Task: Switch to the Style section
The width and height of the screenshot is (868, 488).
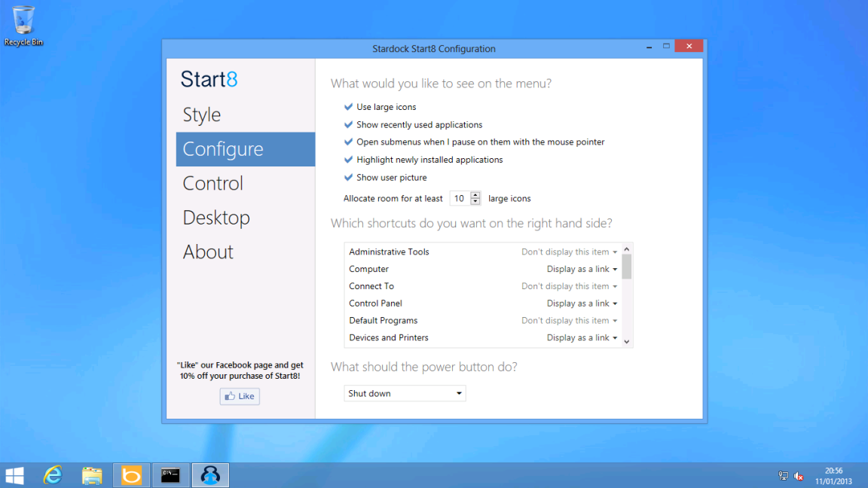Action: pos(201,114)
